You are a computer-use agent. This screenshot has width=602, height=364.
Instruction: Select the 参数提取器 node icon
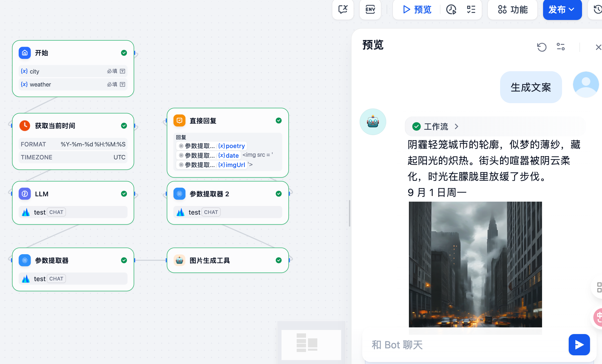tap(25, 261)
